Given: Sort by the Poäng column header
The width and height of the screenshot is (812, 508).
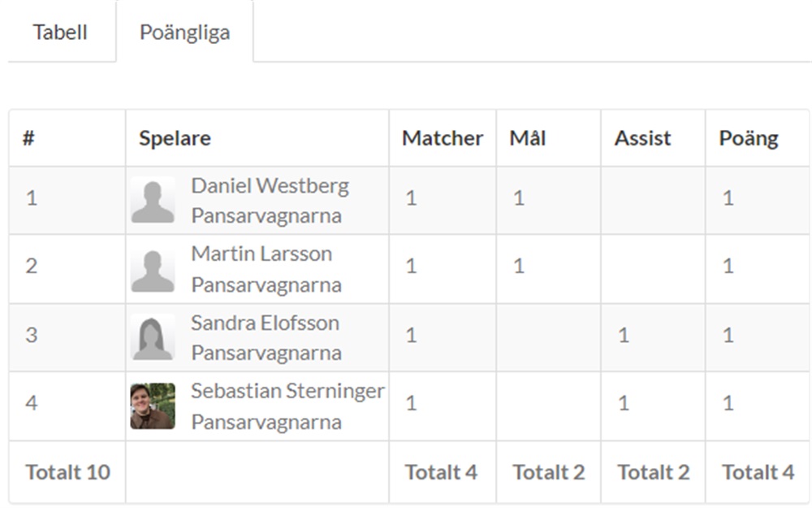Looking at the screenshot, I should pos(749,138).
